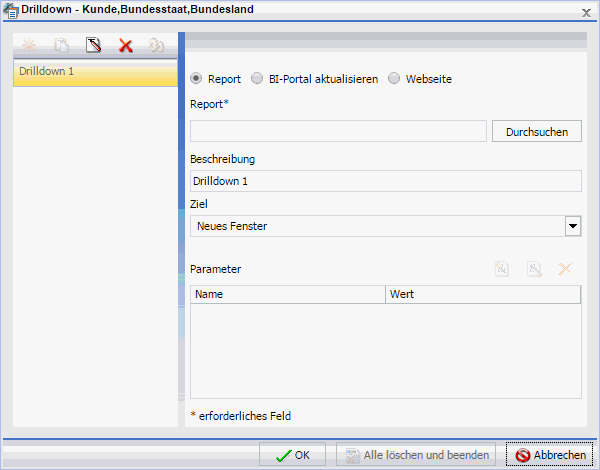Click the Beschreibung label
Viewport: 600px width, 470px height.
click(x=222, y=159)
